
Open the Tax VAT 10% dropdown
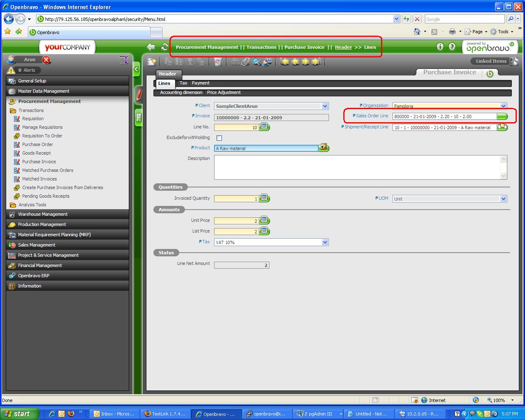pos(325,242)
